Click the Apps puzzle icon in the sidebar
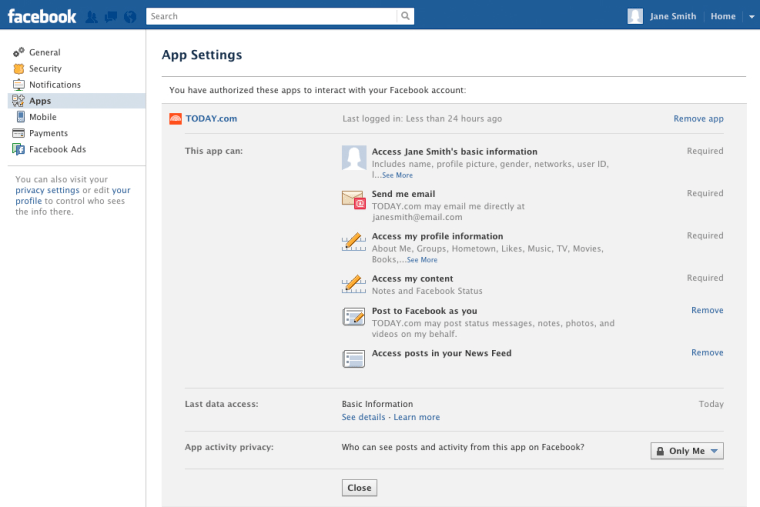Viewport: 760px width, 507px height. 18,101
